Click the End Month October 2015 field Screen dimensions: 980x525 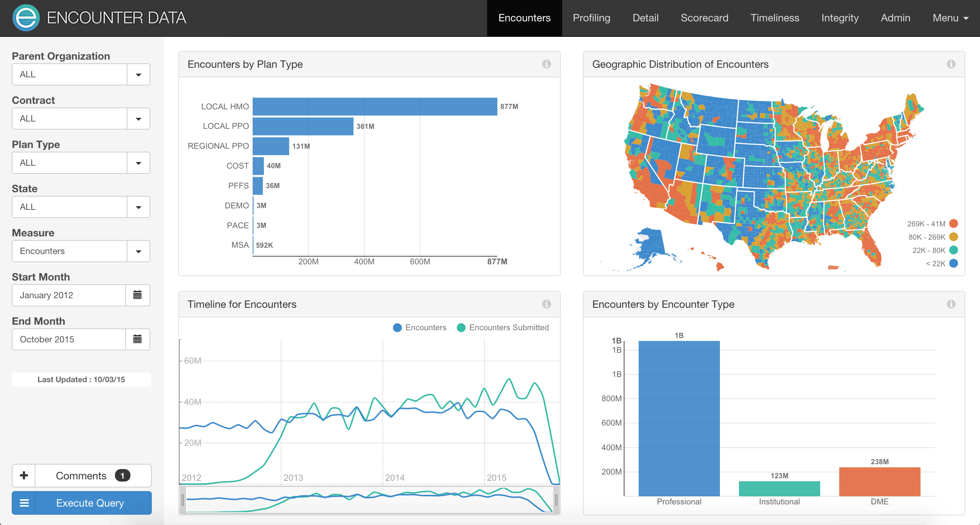(x=69, y=339)
